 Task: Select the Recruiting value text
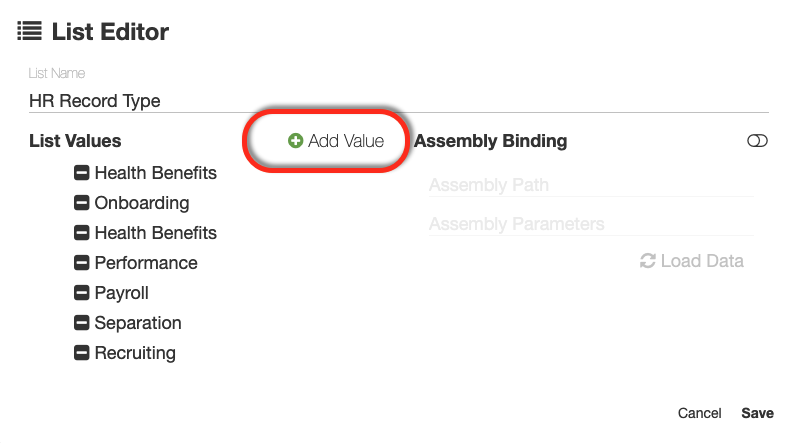click(x=135, y=353)
